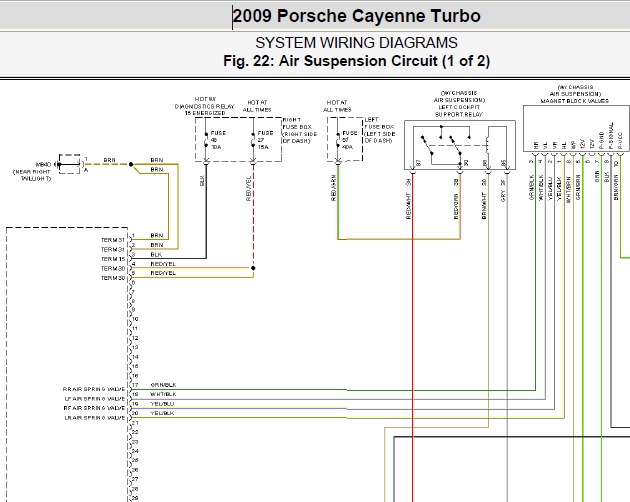The image size is (630, 502).
Task: Click vertical RED/ORN wire label under relay
Action: [x=456, y=207]
